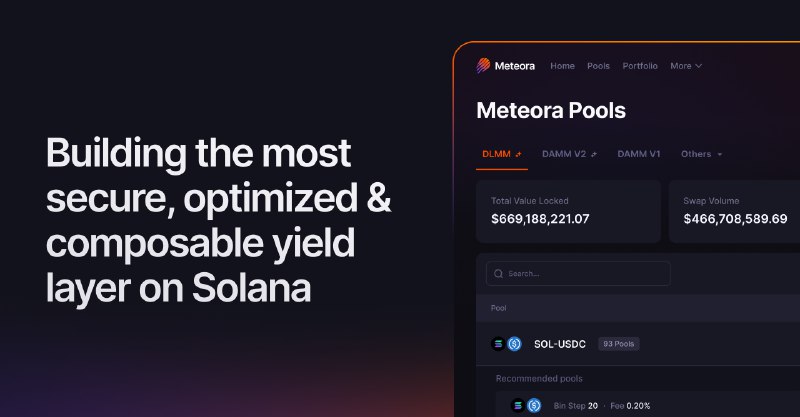The image size is (800, 417).
Task: Click the USDC token icon in SOL-USDC row
Action: tap(514, 344)
